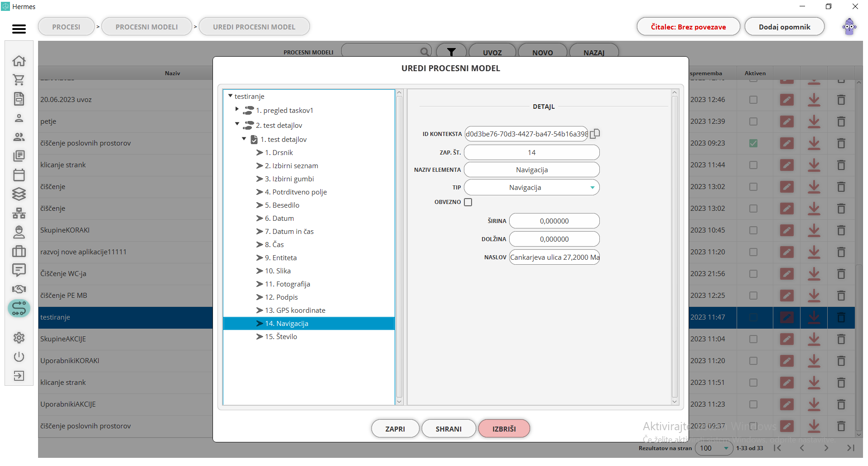The height and width of the screenshot is (466, 868).
Task: Go to Home icon in sidebar
Action: point(19,61)
